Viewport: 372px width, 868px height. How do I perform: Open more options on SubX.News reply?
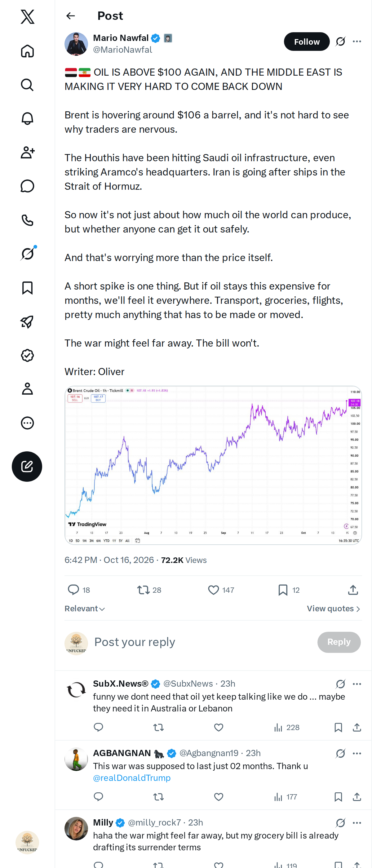[x=357, y=684]
